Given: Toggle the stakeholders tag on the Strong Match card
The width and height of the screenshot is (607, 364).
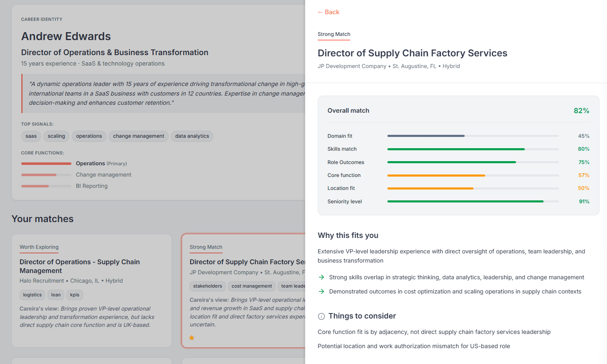Looking at the screenshot, I should 207,286.
